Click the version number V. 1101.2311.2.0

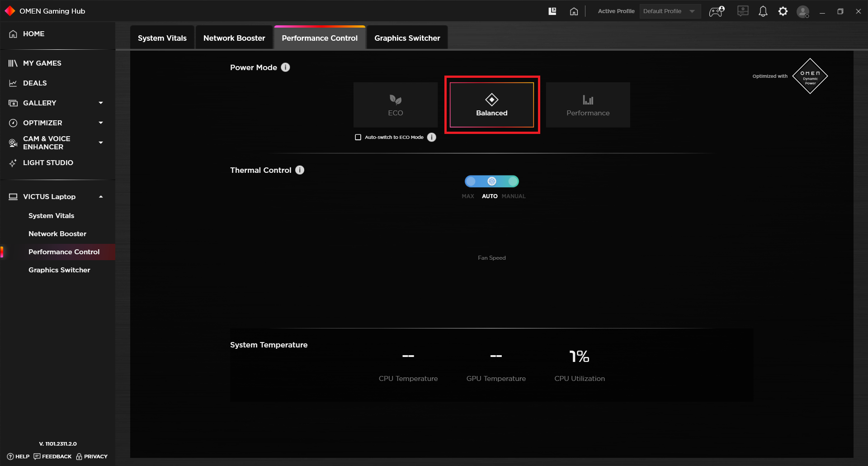[x=58, y=444]
